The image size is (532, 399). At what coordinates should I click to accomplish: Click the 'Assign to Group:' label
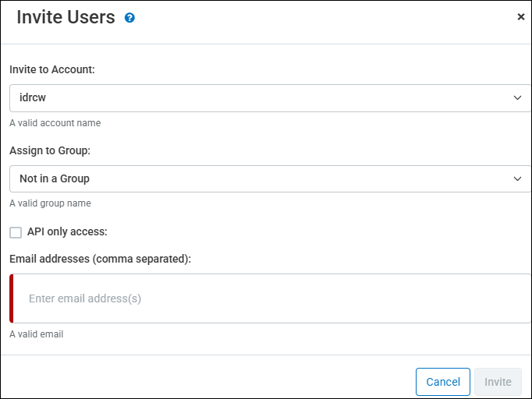tap(50, 150)
